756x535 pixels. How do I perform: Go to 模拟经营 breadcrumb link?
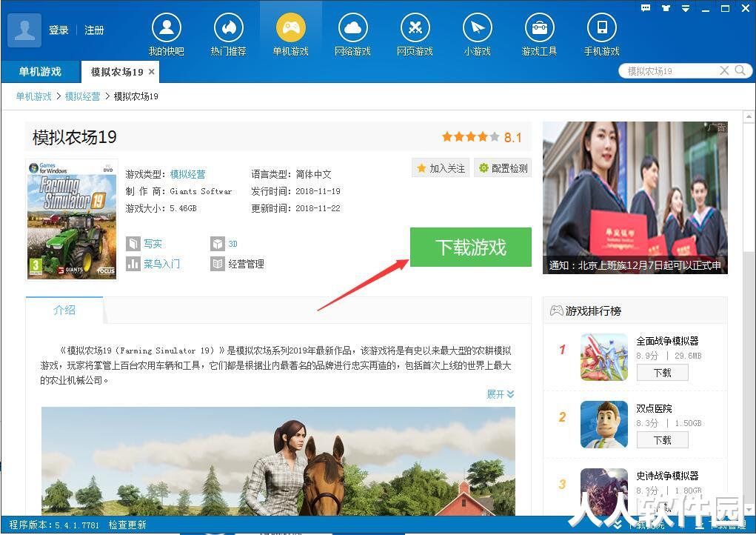click(x=82, y=96)
